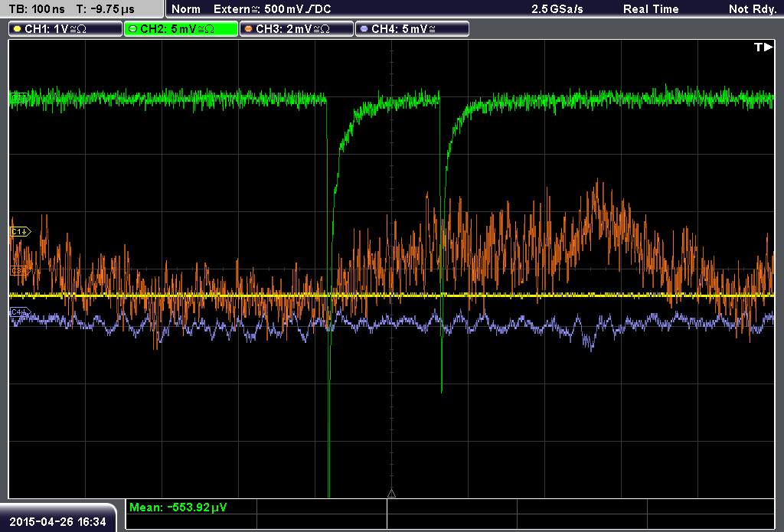Select the CH1 1V channel tab
784x532 pixels.
[66, 29]
